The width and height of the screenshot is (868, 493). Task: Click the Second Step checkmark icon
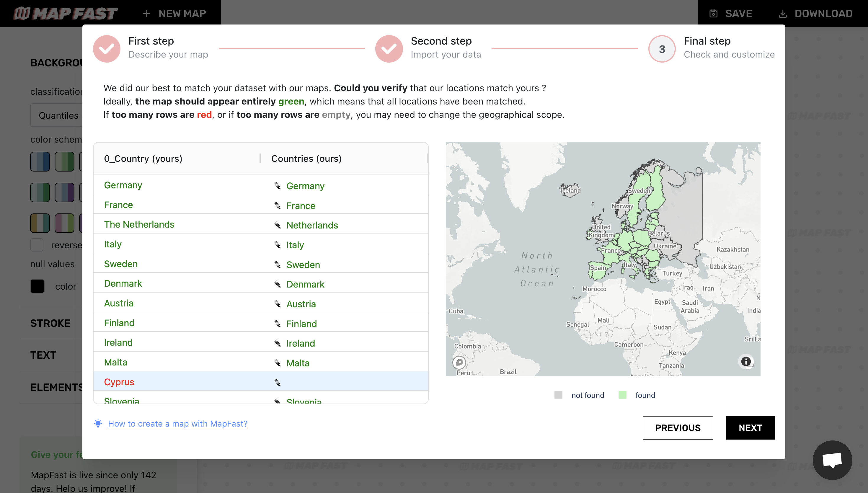click(x=388, y=48)
